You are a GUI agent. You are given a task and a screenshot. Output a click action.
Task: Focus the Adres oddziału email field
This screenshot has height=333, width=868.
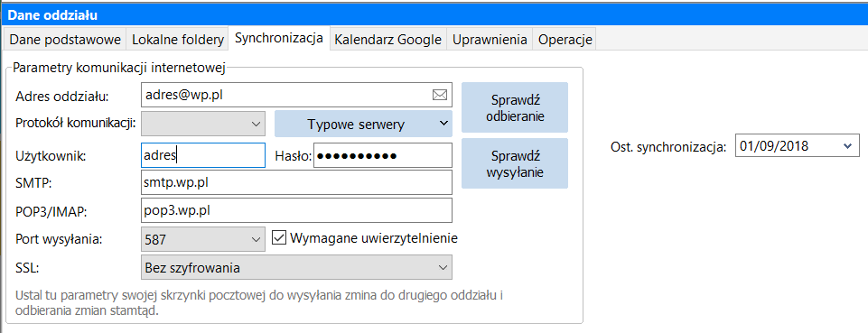click(x=297, y=95)
